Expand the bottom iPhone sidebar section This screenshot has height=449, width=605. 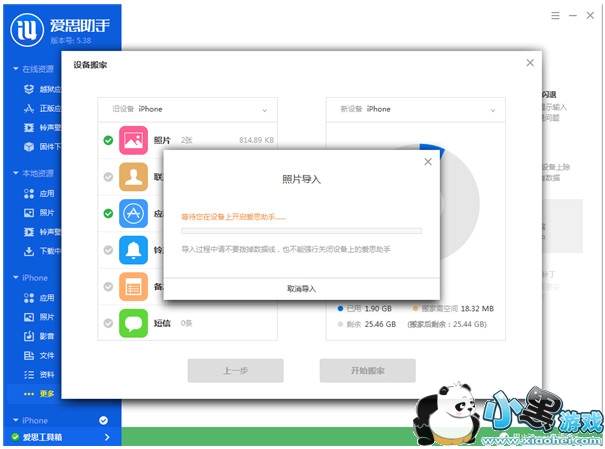(x=16, y=420)
